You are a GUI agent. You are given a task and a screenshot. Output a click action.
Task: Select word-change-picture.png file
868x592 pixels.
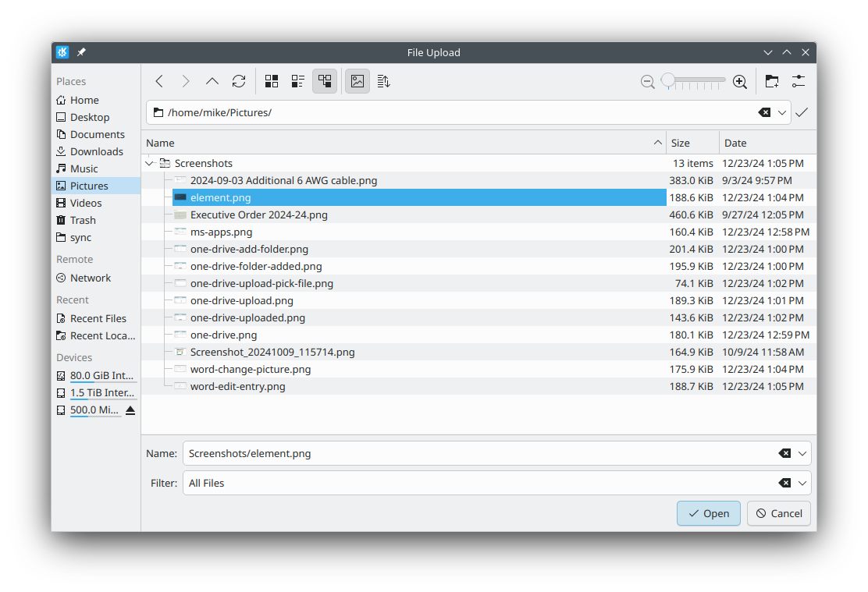tap(478, 369)
